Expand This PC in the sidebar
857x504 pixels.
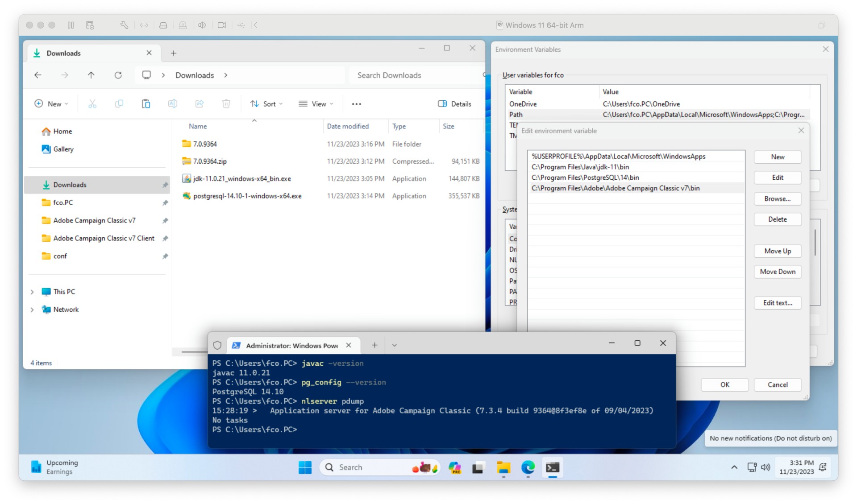pos(32,291)
